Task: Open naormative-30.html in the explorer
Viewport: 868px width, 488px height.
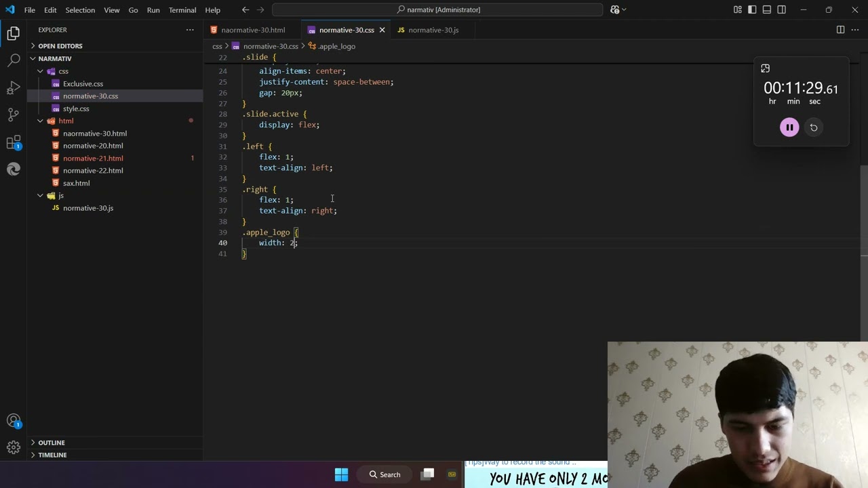Action: tap(95, 134)
